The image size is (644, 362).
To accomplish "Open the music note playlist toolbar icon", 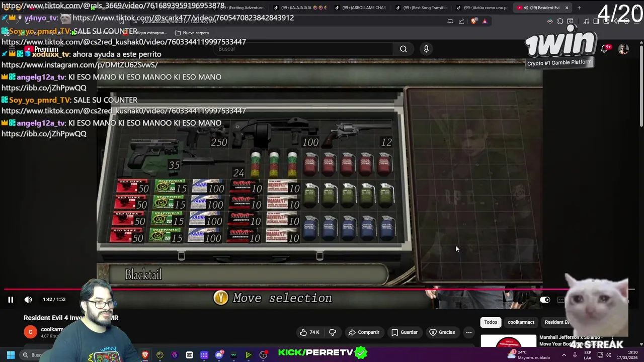I will point(586,21).
